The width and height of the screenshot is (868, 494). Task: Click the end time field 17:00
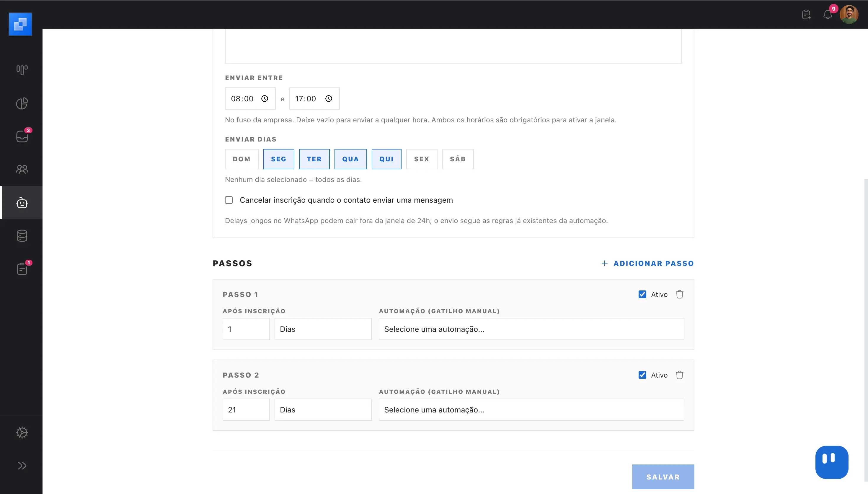pyautogui.click(x=314, y=99)
